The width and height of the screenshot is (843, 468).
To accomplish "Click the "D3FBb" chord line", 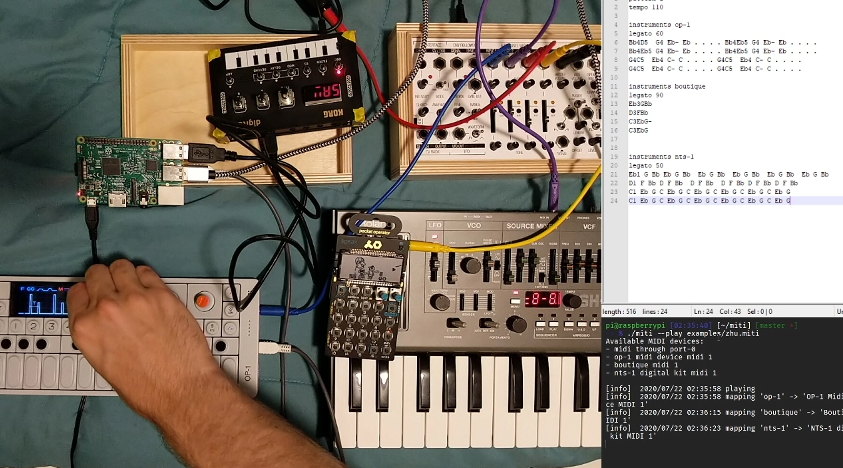I will [638, 113].
